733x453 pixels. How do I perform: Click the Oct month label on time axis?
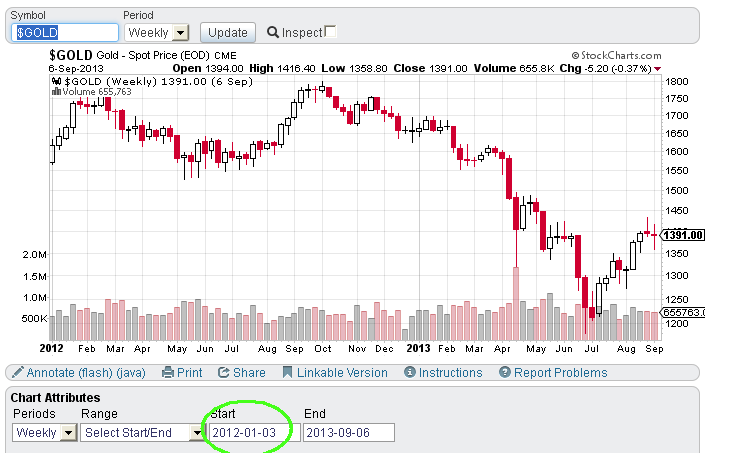tap(323, 349)
